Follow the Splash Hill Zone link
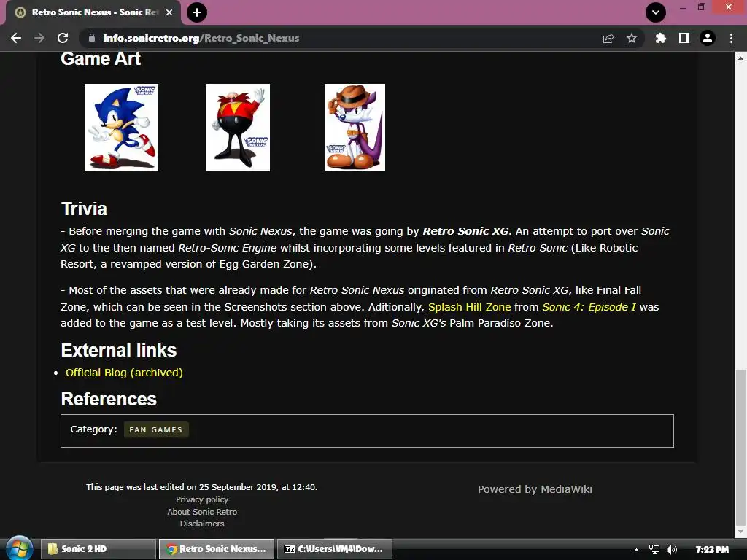 point(469,307)
